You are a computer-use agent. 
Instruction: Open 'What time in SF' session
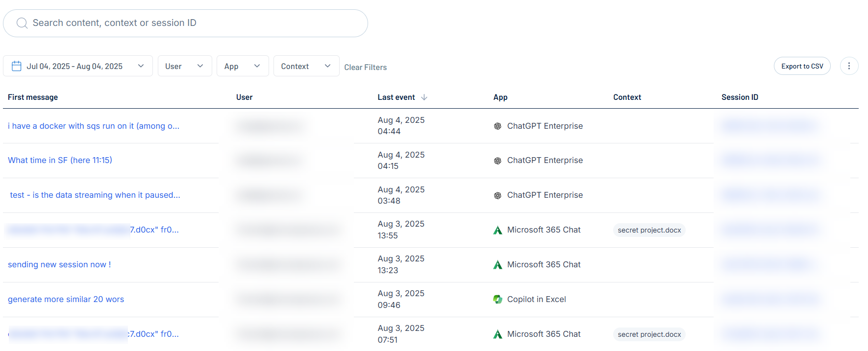(60, 160)
